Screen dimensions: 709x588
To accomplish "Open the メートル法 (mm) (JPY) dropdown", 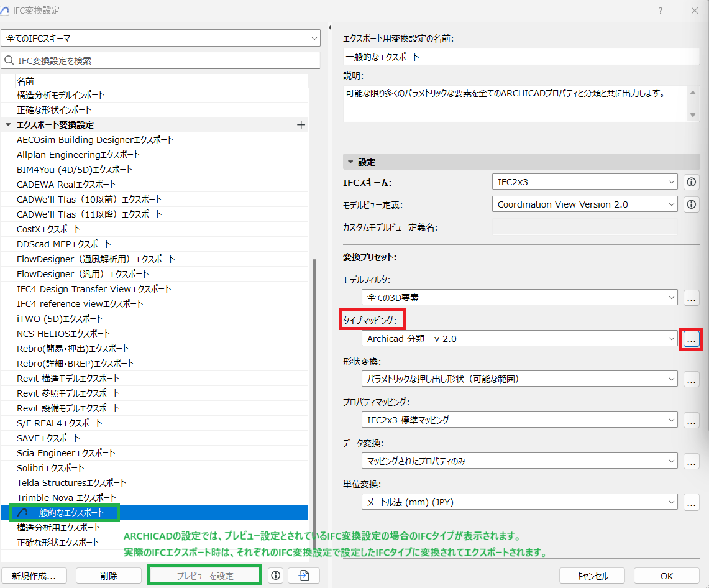I will (x=519, y=502).
